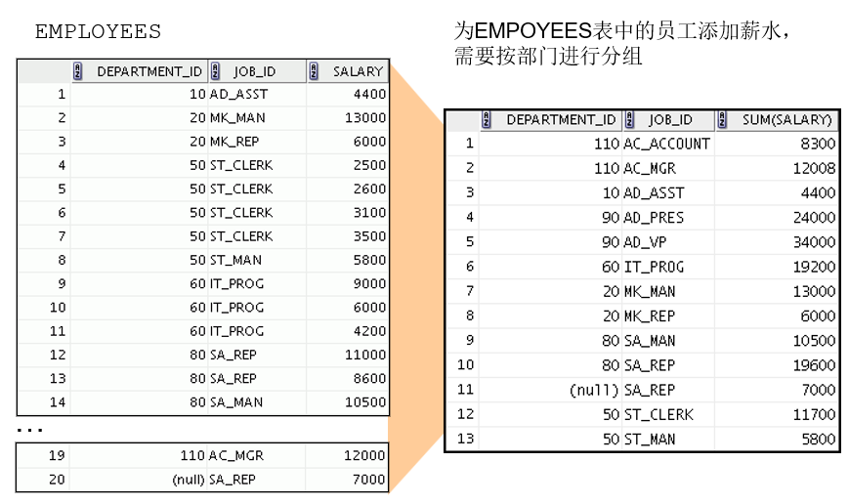Click sort icon beside SUM(SALARY) header
This screenshot has height=504, width=849.
[x=722, y=119]
